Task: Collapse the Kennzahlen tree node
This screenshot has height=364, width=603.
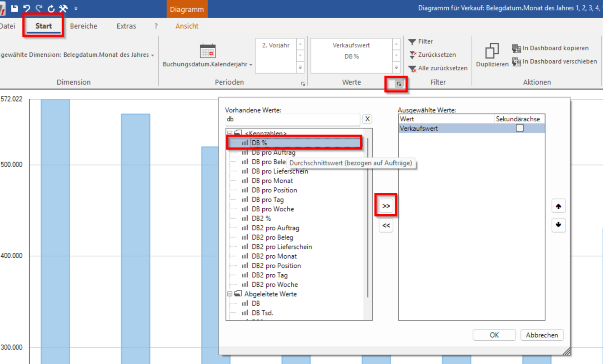Action: click(230, 133)
